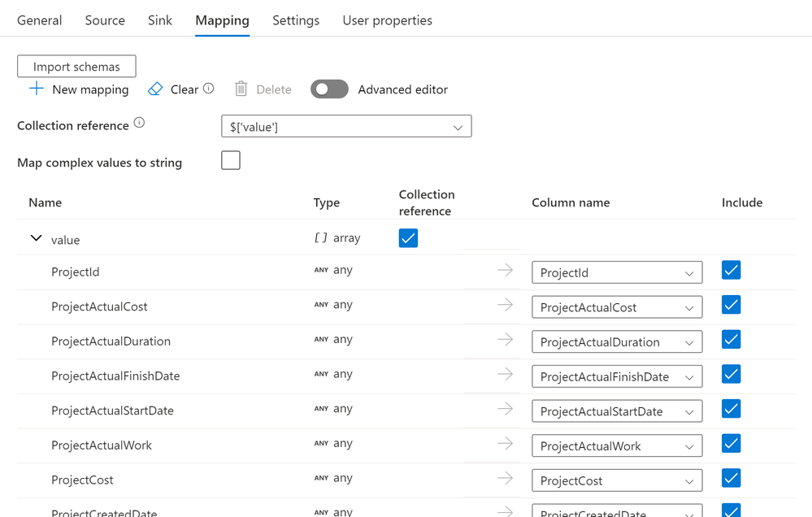The width and height of the screenshot is (812, 517).
Task: Click the ANY type icon in ProjectActualDuration row
Action: point(321,339)
